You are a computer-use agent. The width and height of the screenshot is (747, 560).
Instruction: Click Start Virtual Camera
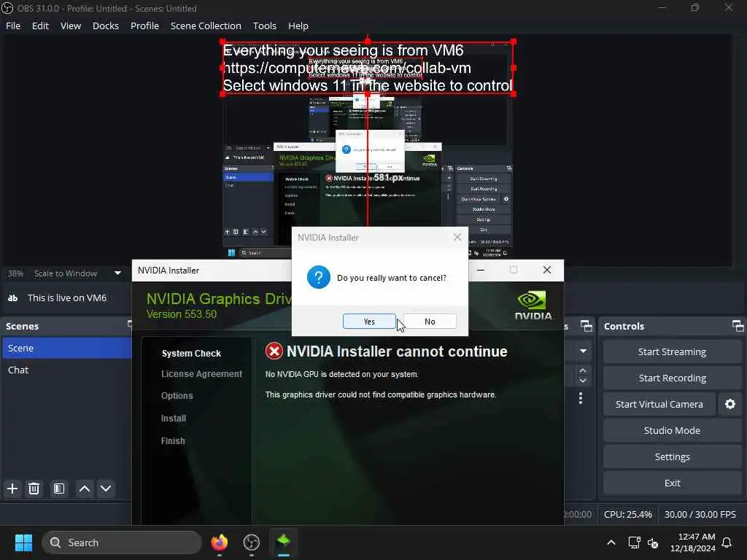click(x=659, y=404)
